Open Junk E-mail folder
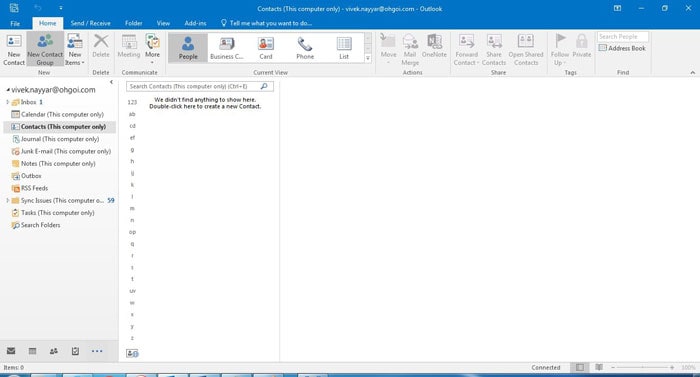 61,151
